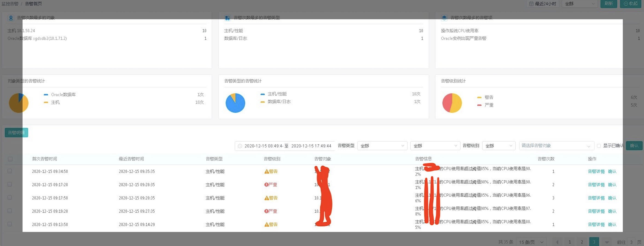The height and width of the screenshot is (246, 644).
Task: Go to page 2 in pagination
Action: (x=582, y=242)
